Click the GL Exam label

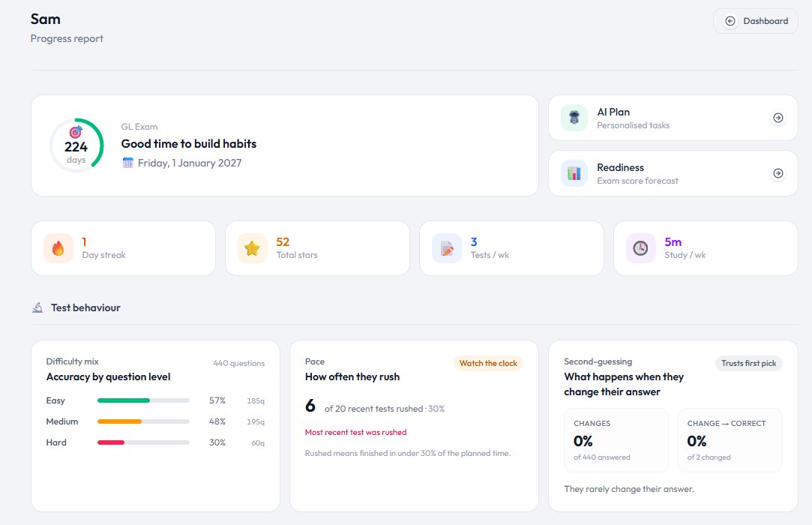pos(139,127)
